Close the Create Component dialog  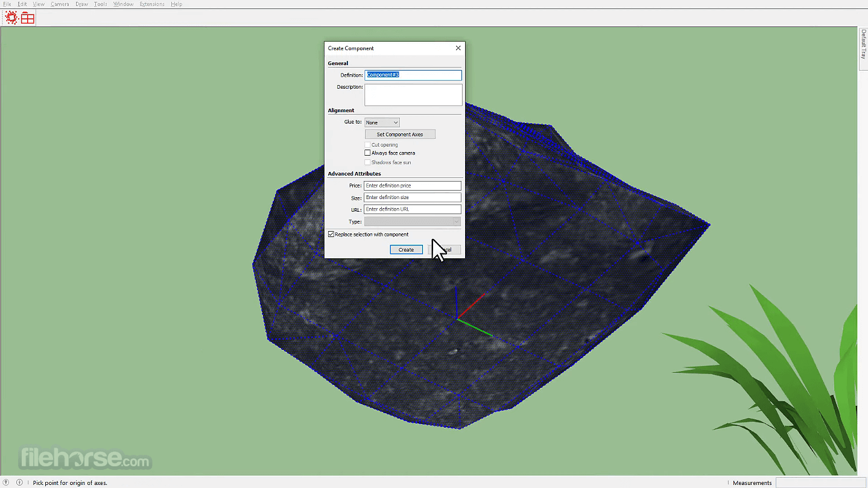(458, 48)
